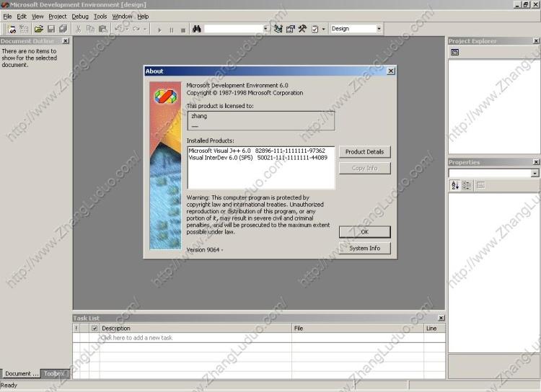Click the Cut scissors icon
Viewport: 541px width, 392px height.
click(79, 29)
